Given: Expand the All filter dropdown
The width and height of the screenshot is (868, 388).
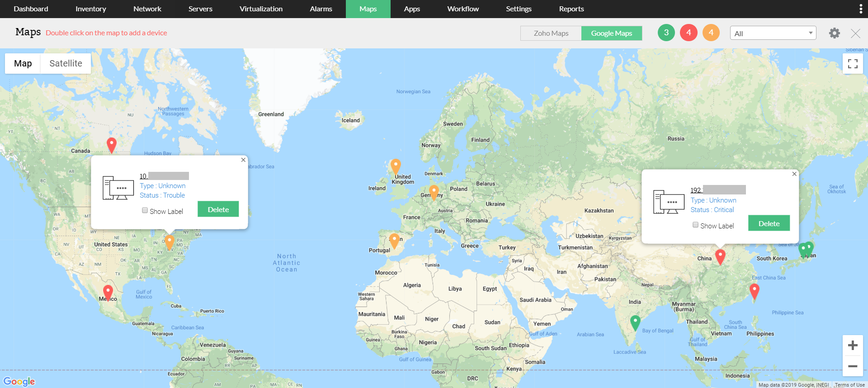Looking at the screenshot, I should tap(773, 33).
